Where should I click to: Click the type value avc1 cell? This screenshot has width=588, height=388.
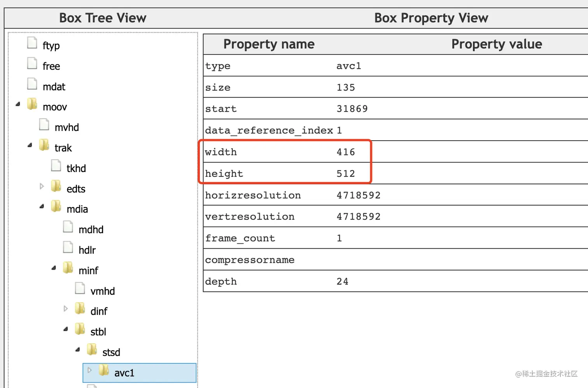click(349, 66)
